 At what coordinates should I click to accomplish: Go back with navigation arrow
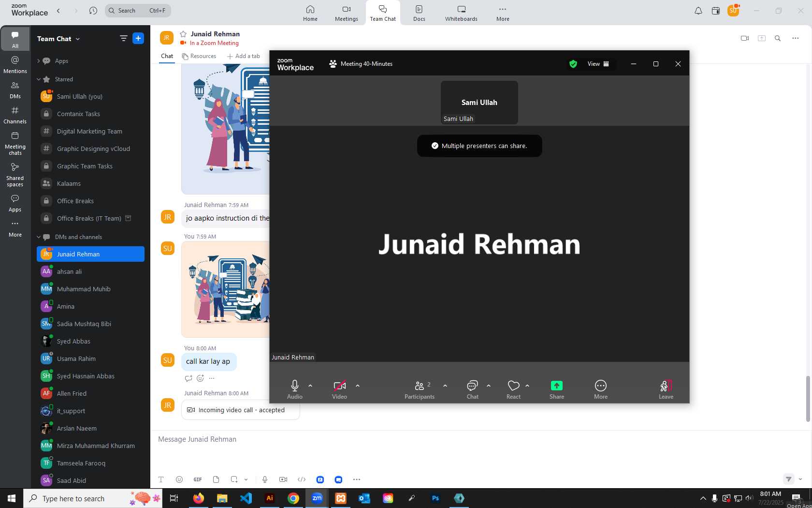58,10
